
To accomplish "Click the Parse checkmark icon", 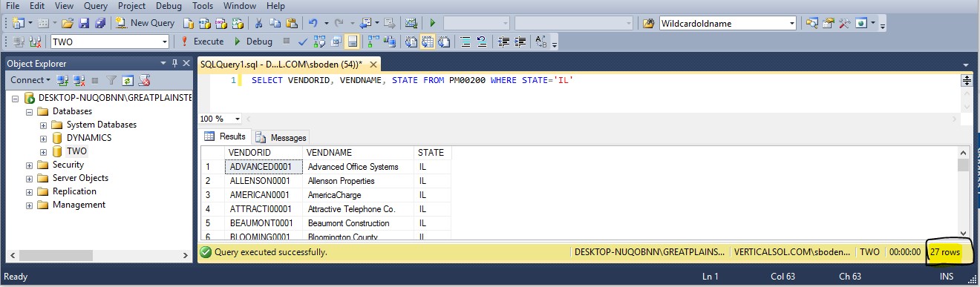I will coord(303,42).
